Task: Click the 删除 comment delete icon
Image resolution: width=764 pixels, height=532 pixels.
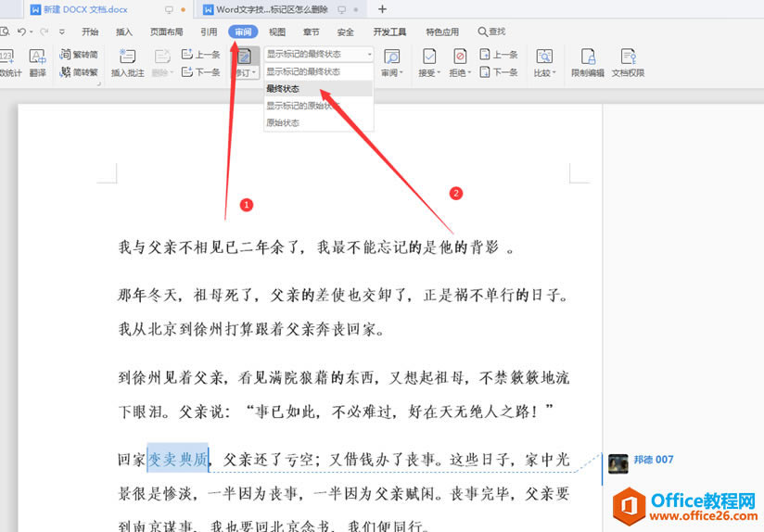Action: point(162,57)
